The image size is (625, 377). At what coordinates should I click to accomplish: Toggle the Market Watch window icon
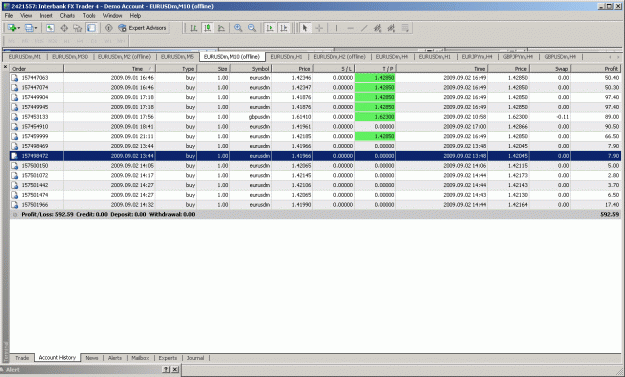click(x=50, y=28)
